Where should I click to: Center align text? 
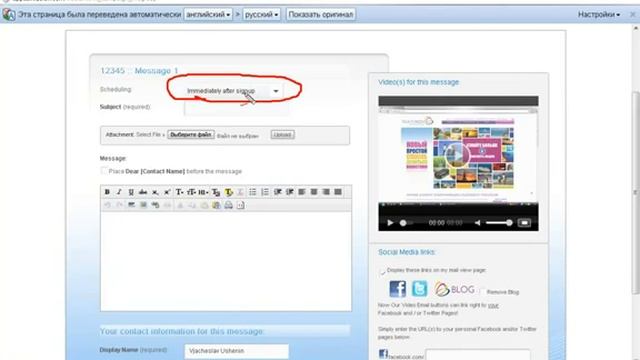point(314,192)
